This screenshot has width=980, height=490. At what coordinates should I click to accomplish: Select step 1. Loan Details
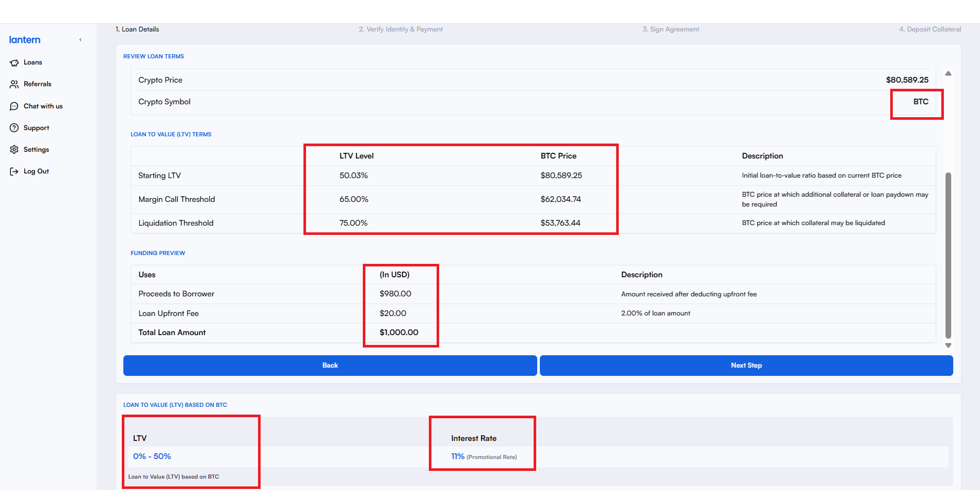coord(137,29)
